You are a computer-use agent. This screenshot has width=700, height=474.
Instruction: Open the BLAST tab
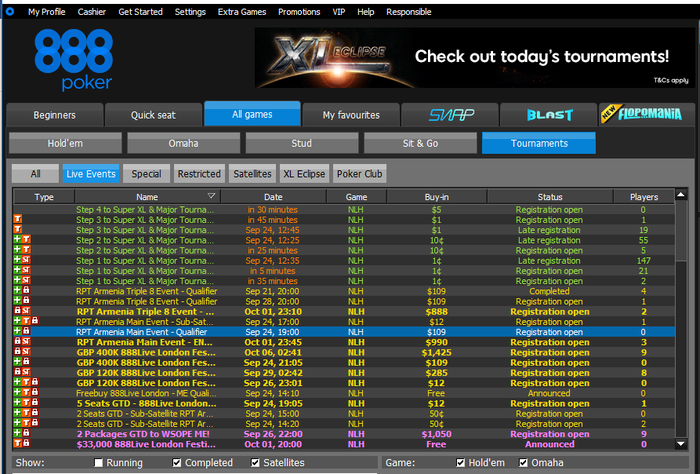tap(549, 115)
